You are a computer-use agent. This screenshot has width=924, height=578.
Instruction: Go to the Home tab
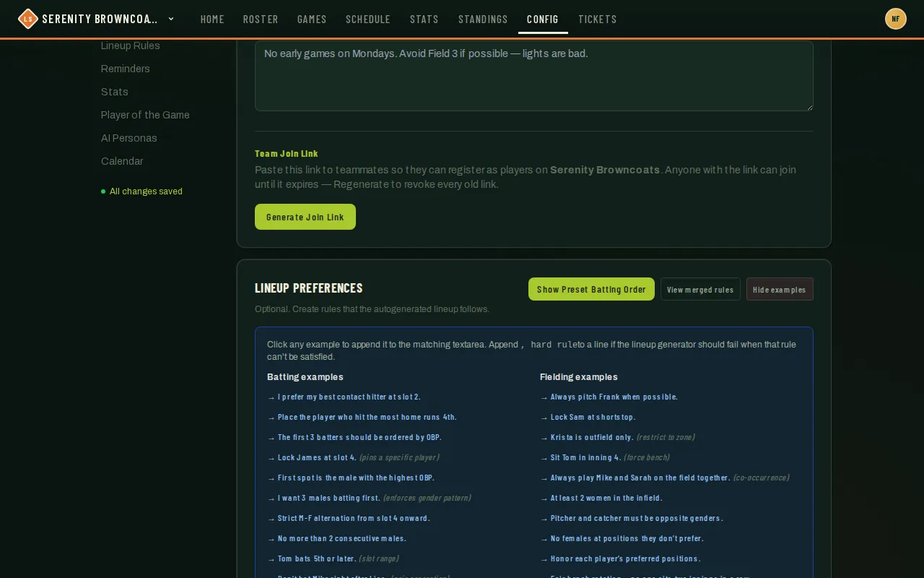tap(212, 19)
